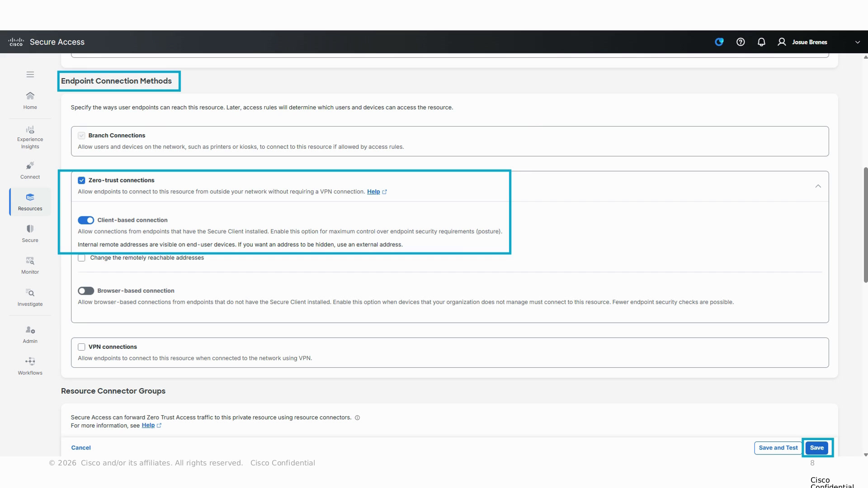Click the scrollbar up arrow

[866, 57]
